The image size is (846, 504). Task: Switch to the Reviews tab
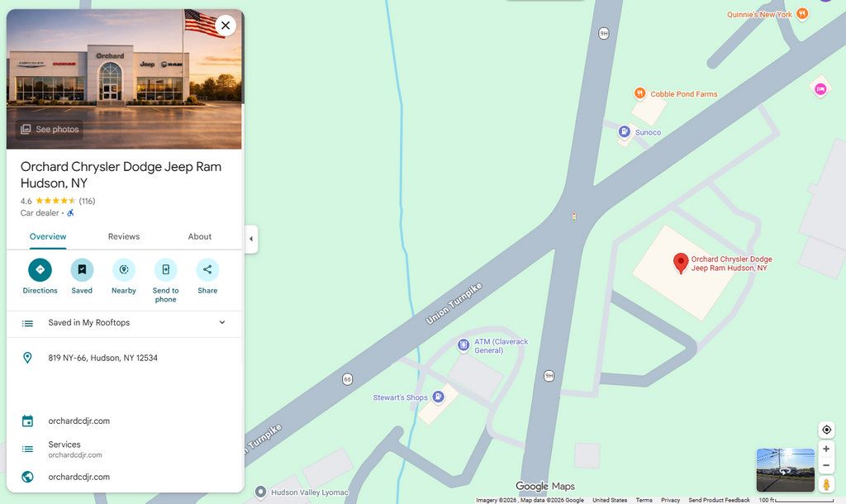pos(124,237)
